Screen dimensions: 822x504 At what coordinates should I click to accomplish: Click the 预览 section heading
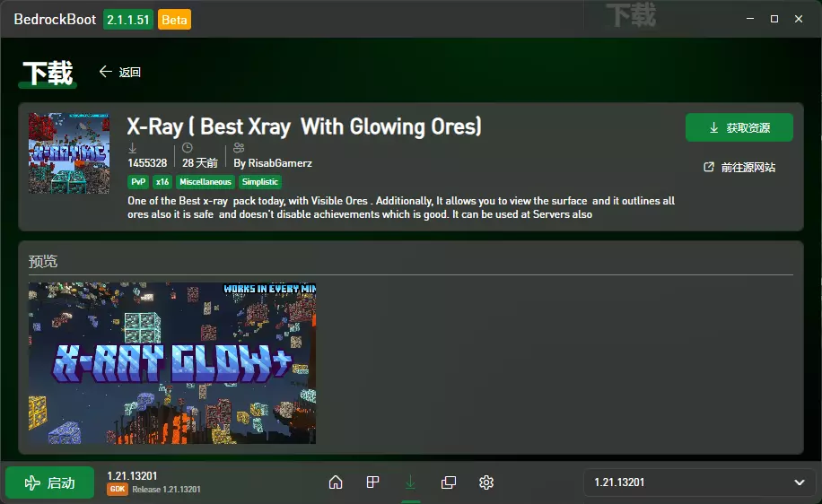pos(43,261)
